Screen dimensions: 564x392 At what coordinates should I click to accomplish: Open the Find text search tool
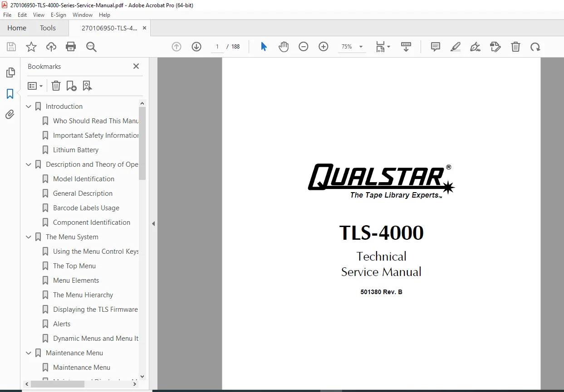coord(91,47)
